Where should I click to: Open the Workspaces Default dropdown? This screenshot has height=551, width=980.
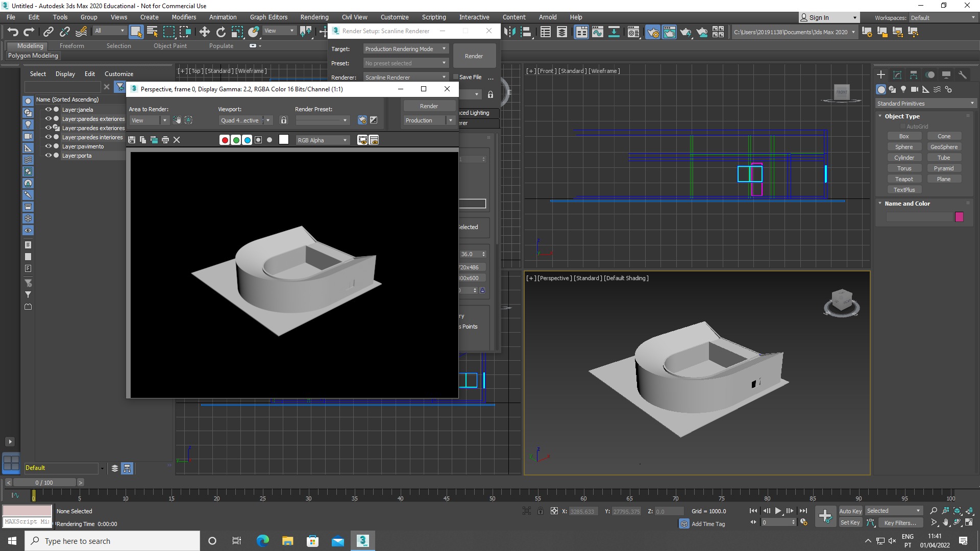pos(943,18)
